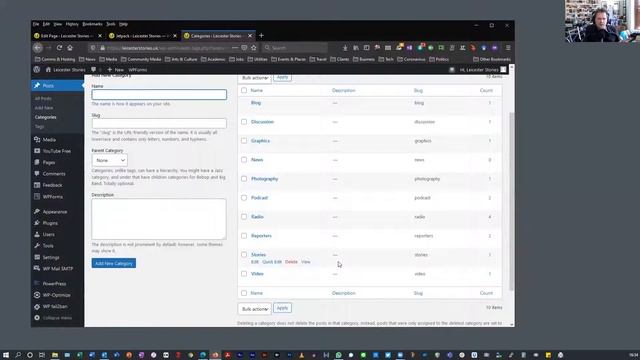Click Add New Category button
The height and width of the screenshot is (360, 640).
(x=114, y=263)
